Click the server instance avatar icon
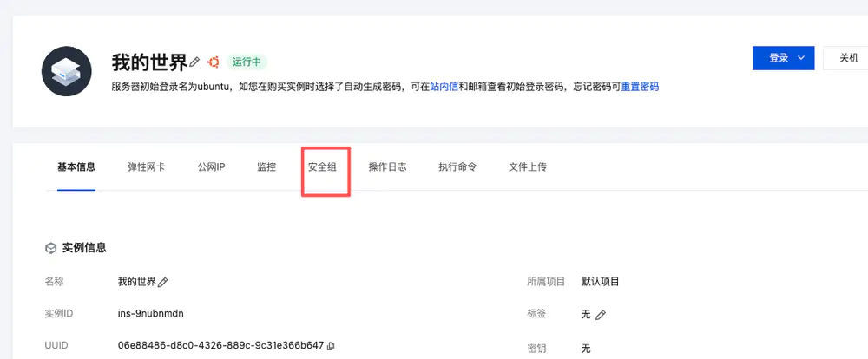This screenshot has height=359, width=868. click(x=67, y=71)
